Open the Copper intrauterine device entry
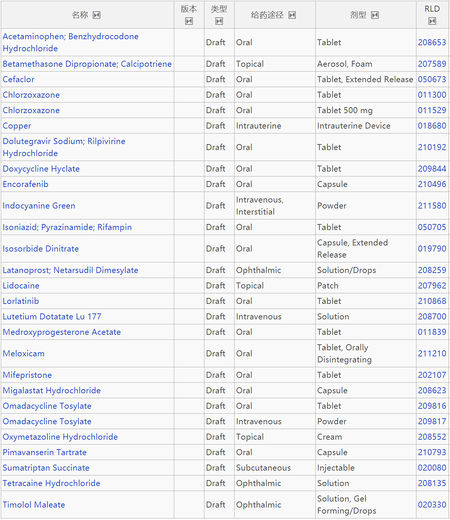This screenshot has height=520, width=450. (x=17, y=126)
